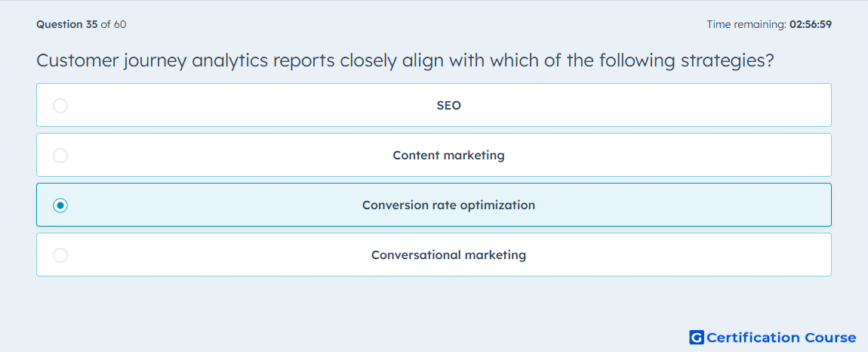Click the Conversational marketing answer text
868x352 pixels.
pyautogui.click(x=449, y=255)
